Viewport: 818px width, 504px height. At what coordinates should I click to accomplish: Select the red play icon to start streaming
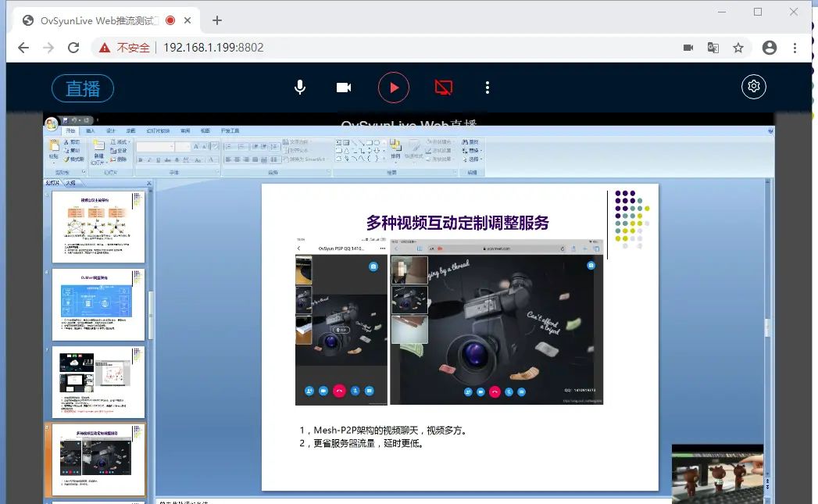pyautogui.click(x=394, y=88)
